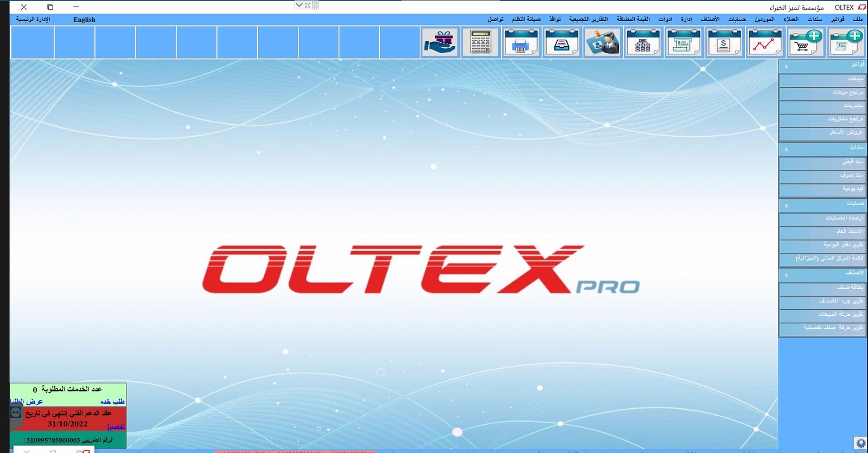Collapse the حسابات sidebar section

tap(786, 206)
